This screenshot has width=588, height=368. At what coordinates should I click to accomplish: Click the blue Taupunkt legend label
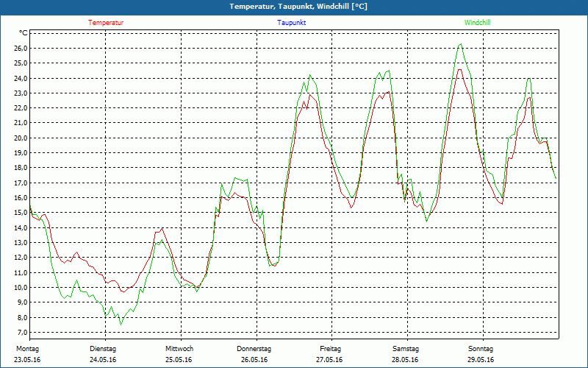(x=292, y=23)
